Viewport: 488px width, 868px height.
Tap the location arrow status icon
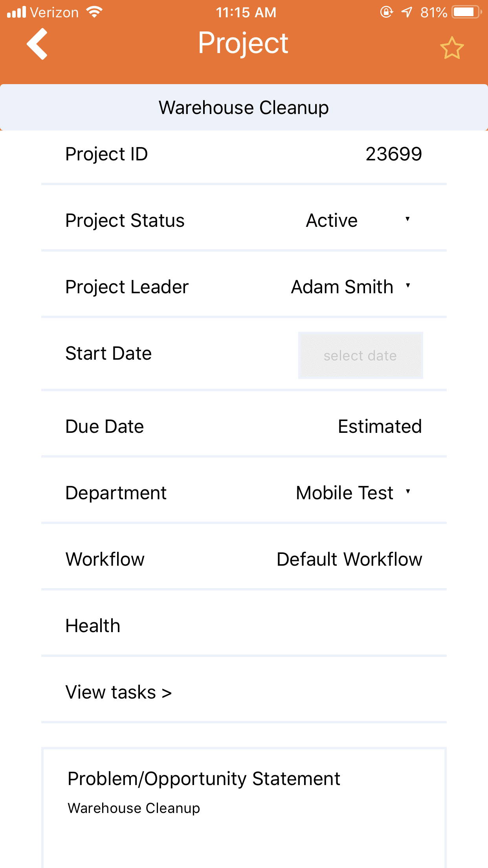407,12
